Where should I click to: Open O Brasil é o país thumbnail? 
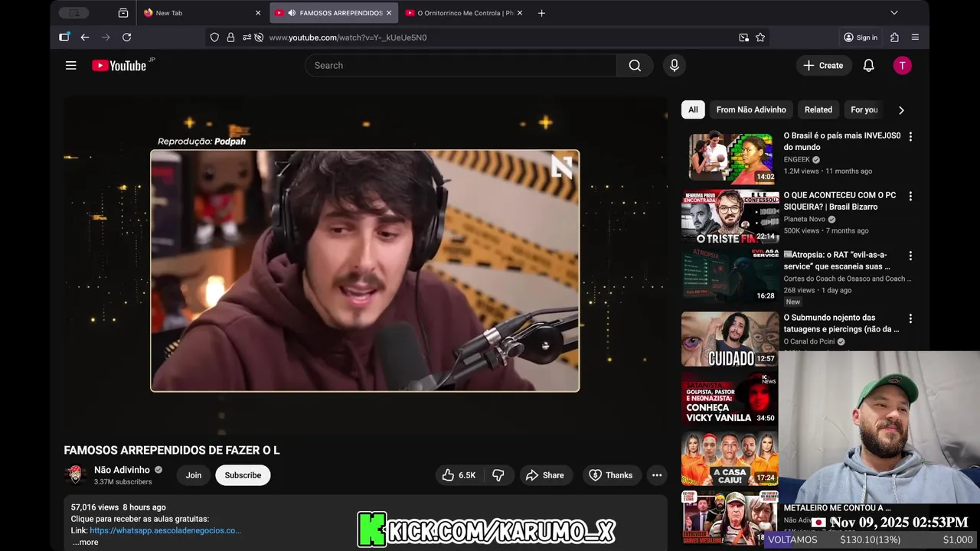[730, 158]
